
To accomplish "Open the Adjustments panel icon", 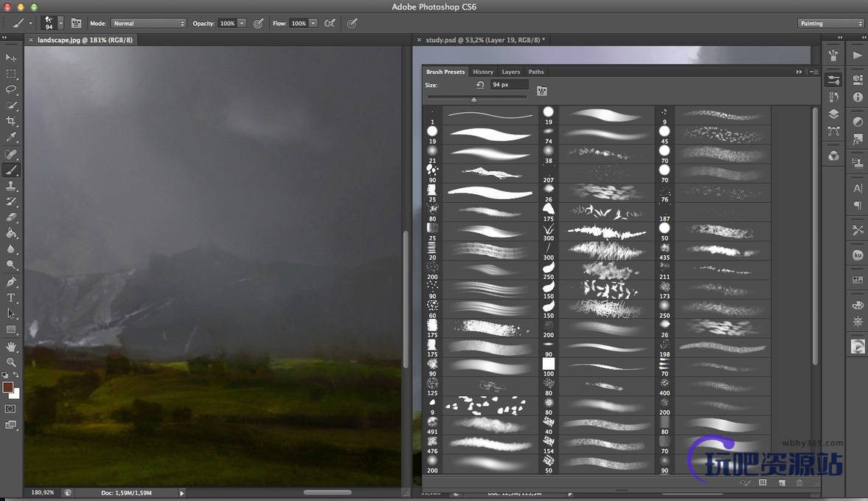I will [x=858, y=122].
